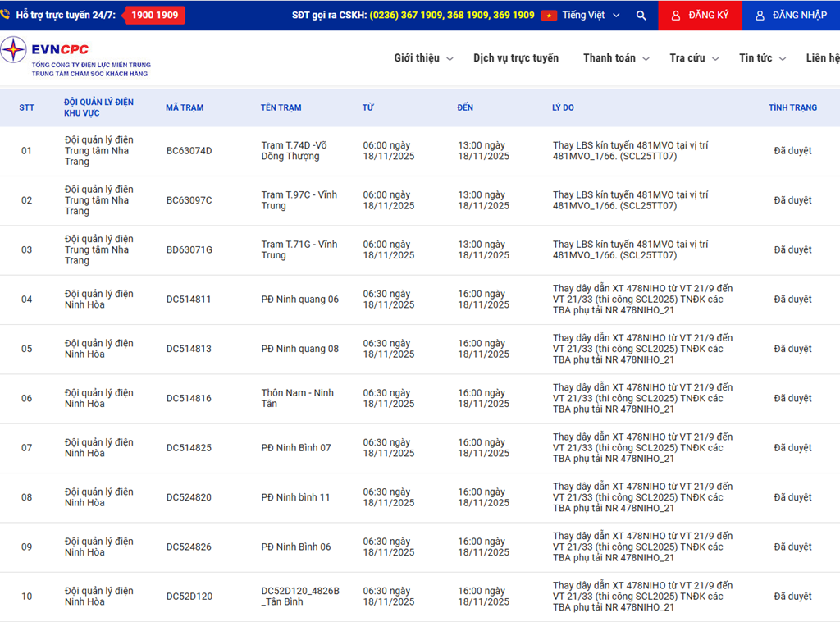Click the phone support icon
Image resolution: width=840 pixels, height=622 pixels.
tap(6, 15)
